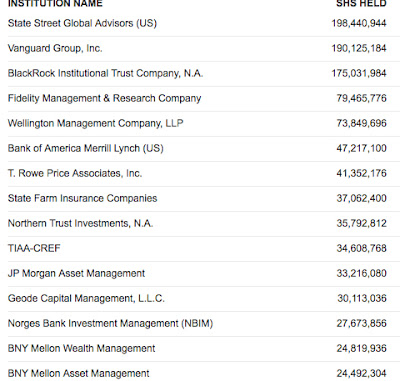Click BNY Mellon Wealth Management
Image resolution: width=400 pixels, height=381 pixels.
click(x=81, y=348)
